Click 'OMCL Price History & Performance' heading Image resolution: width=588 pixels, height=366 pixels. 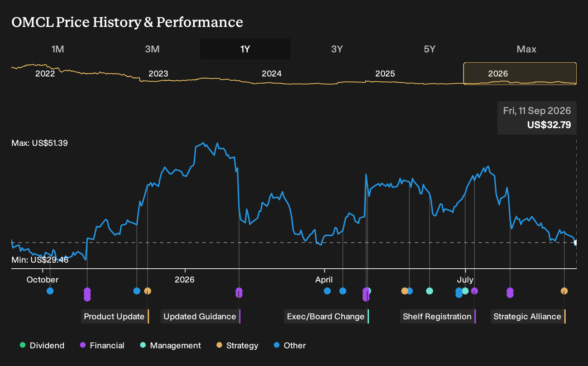click(127, 22)
